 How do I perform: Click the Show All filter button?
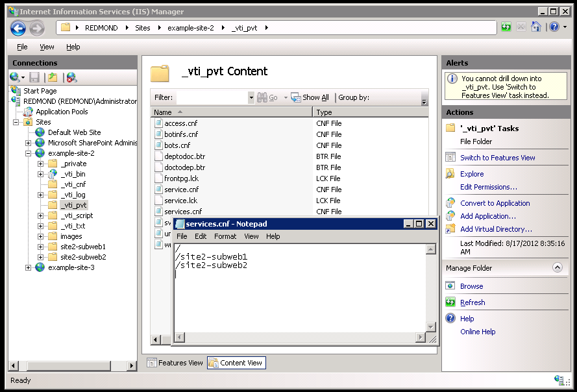coord(310,97)
